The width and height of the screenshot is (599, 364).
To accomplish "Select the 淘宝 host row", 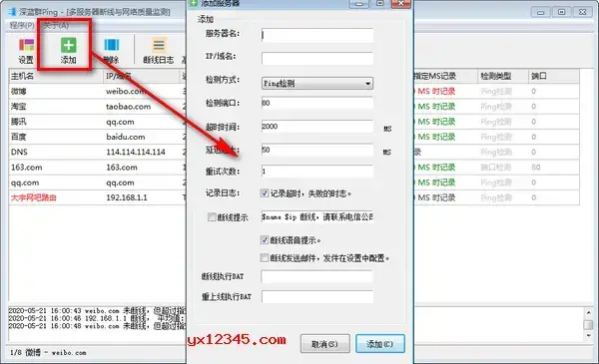I will pyautogui.click(x=97, y=107).
